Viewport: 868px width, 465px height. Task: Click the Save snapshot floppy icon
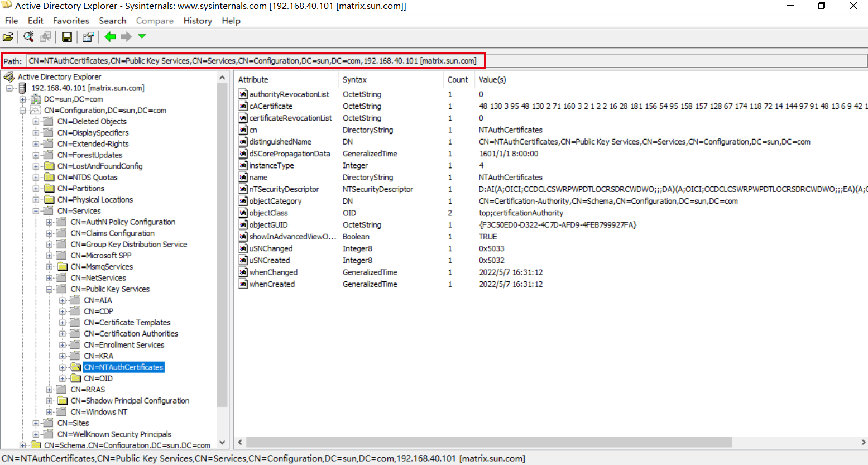(67, 37)
